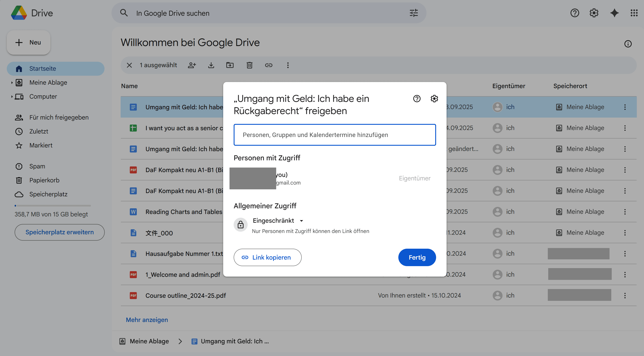This screenshot has width=644, height=356.
Task: Open the Gemini sparkle icon
Action: coord(614,13)
